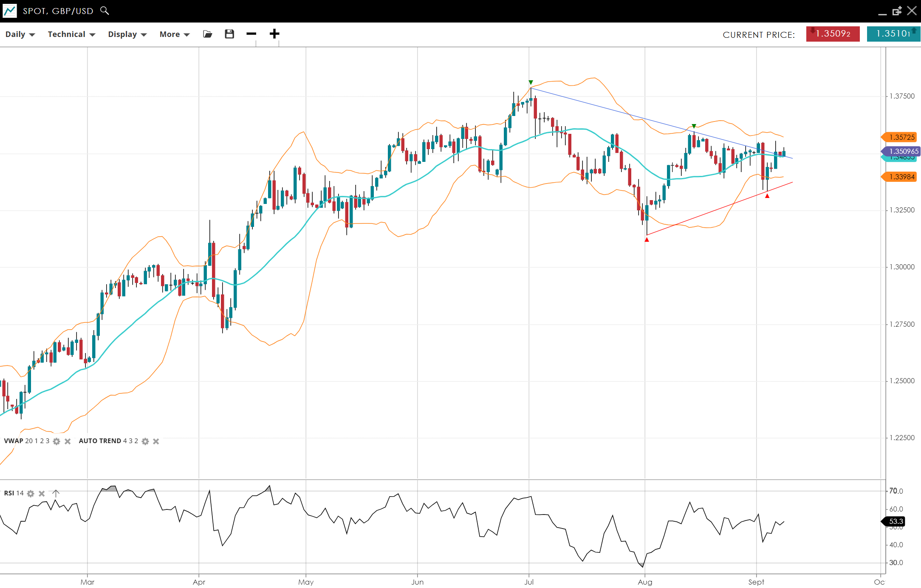The height and width of the screenshot is (588, 921).
Task: Remove the RSI indicator
Action: pyautogui.click(x=42, y=494)
